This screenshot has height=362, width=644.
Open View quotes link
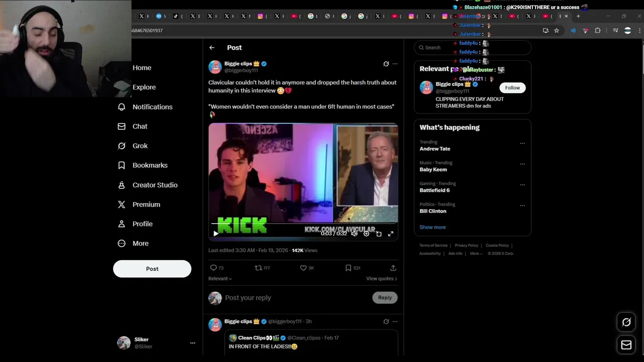tap(381, 279)
